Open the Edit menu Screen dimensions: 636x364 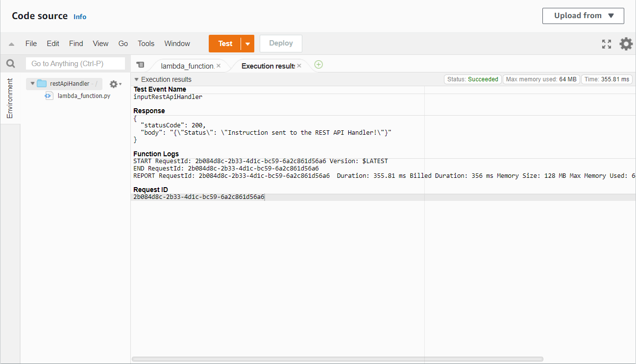(53, 44)
